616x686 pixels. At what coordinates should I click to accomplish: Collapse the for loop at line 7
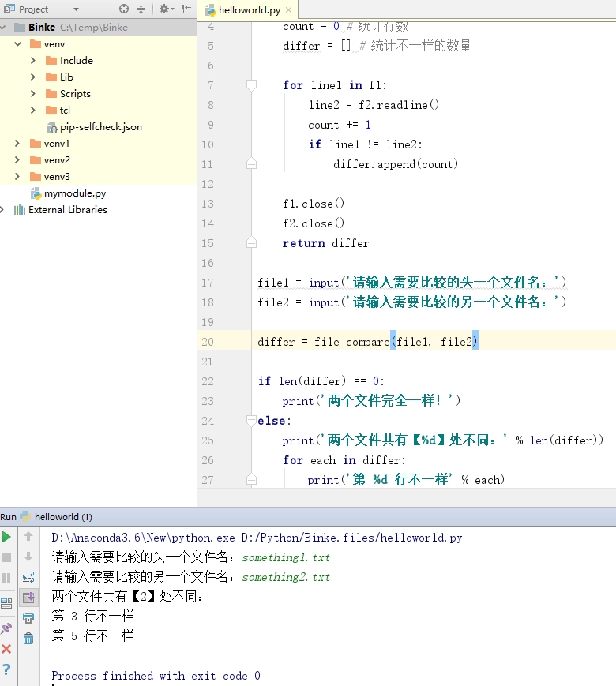pos(251,85)
